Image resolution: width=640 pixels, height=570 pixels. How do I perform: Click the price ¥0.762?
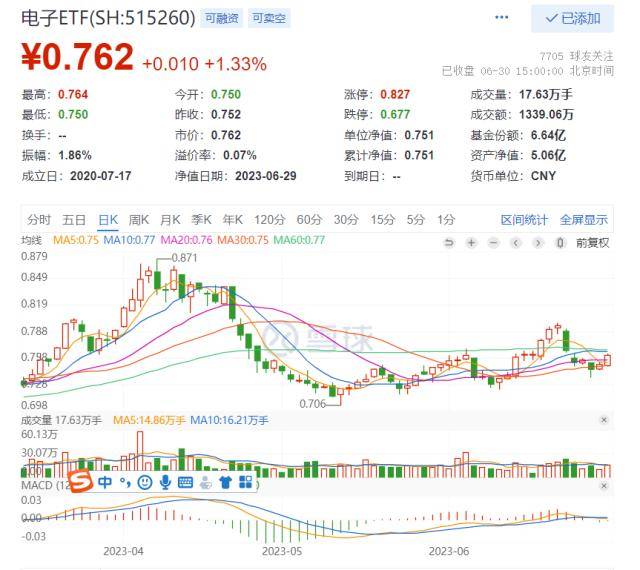[x=78, y=57]
